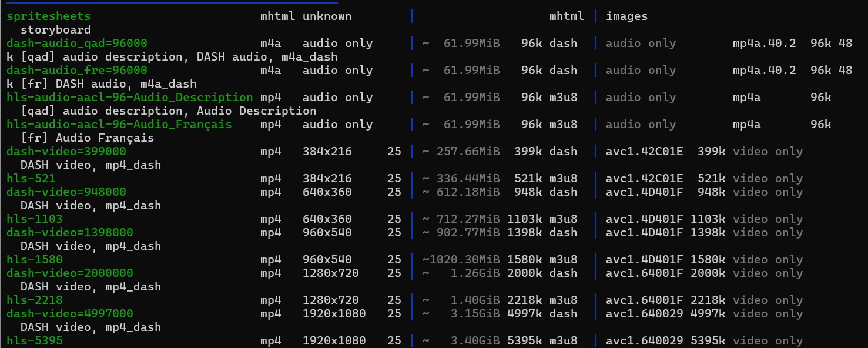The height and width of the screenshot is (348, 868).
Task: Click the 3.40GiB file size value
Action: tap(475, 341)
